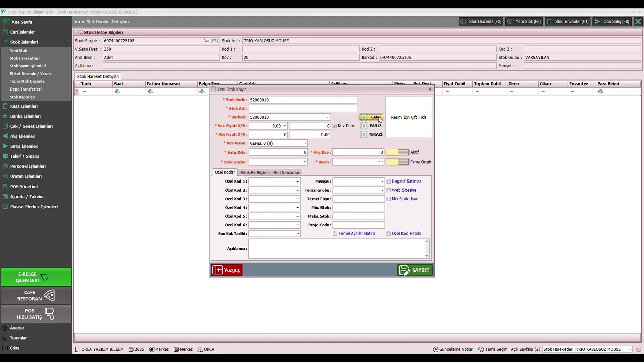The height and width of the screenshot is (362, 644).
Task: Enable the Min Stok Uyarı checkbox
Action: pos(389,199)
